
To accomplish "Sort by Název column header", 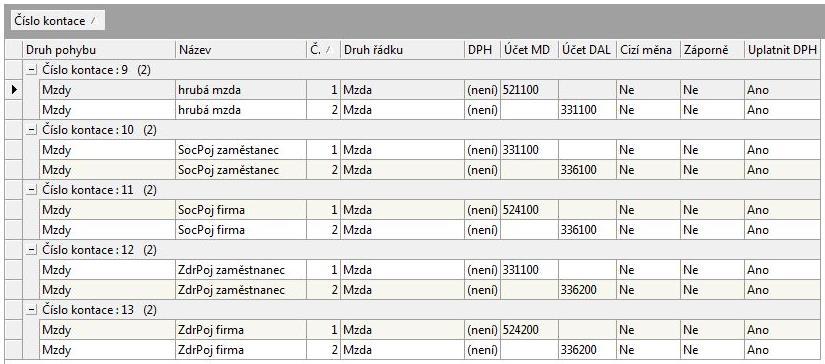I will pyautogui.click(x=239, y=50).
